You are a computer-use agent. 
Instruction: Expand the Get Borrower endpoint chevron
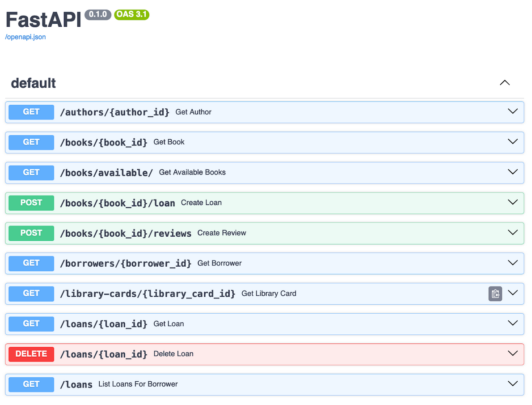coord(512,263)
